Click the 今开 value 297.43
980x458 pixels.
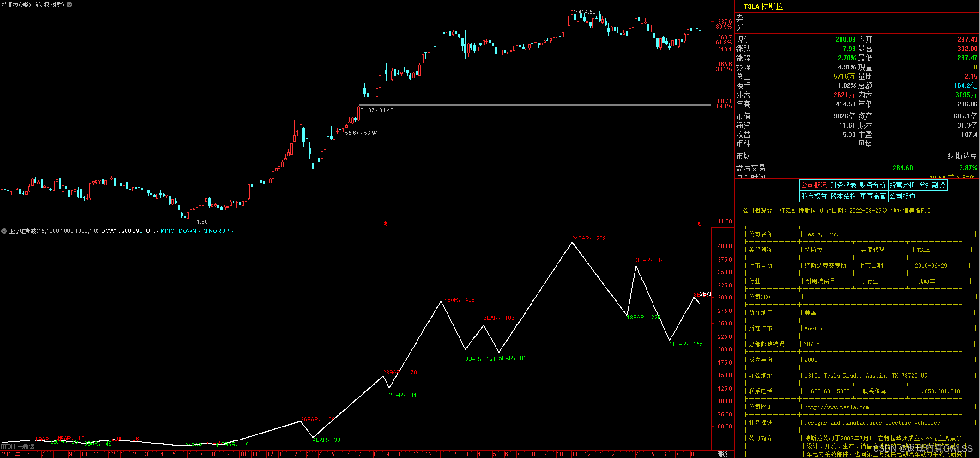[x=967, y=40]
